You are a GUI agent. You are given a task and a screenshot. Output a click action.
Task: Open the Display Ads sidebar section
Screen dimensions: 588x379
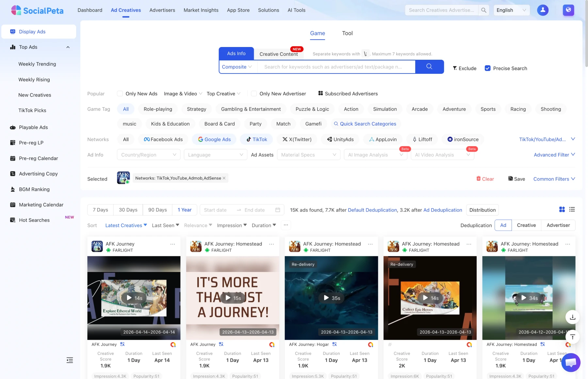point(32,31)
